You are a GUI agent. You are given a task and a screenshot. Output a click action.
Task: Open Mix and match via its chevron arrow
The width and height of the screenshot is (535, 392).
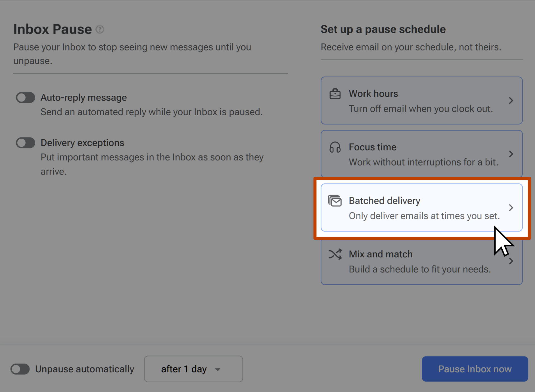click(x=511, y=261)
